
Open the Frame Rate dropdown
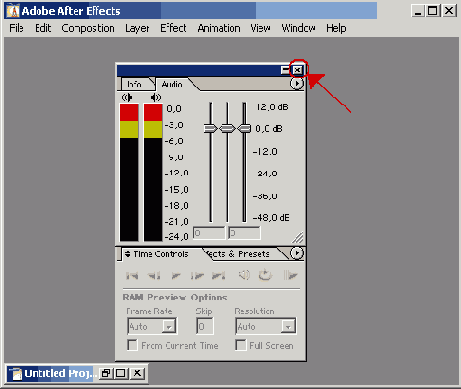[169, 326]
